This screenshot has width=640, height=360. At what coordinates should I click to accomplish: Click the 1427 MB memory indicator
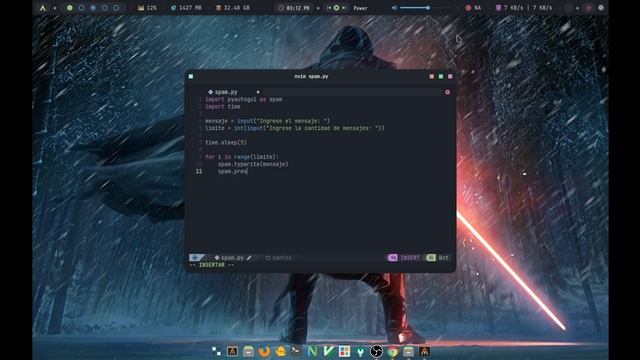186,8
